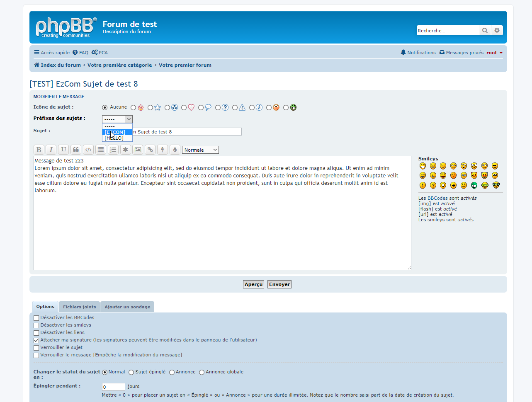Insert code tag with the code icon
The height and width of the screenshot is (402, 532).
click(88, 150)
